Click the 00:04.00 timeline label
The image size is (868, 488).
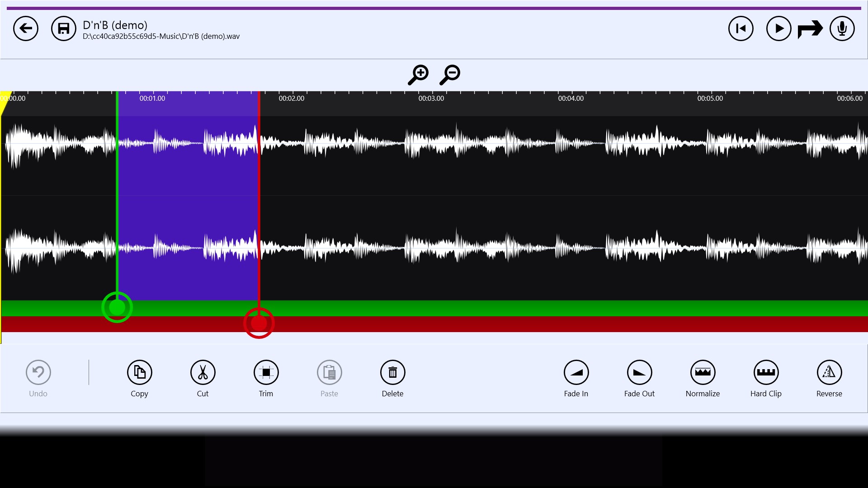pyautogui.click(x=571, y=98)
